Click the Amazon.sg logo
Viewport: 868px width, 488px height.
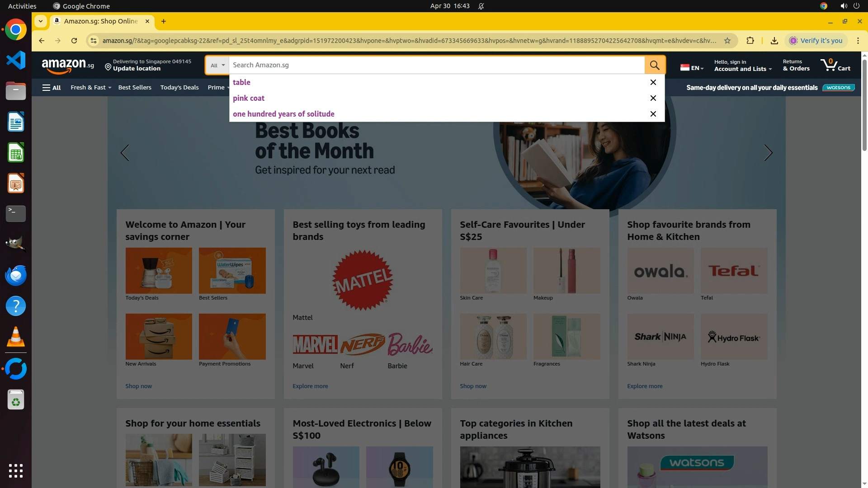(68, 66)
